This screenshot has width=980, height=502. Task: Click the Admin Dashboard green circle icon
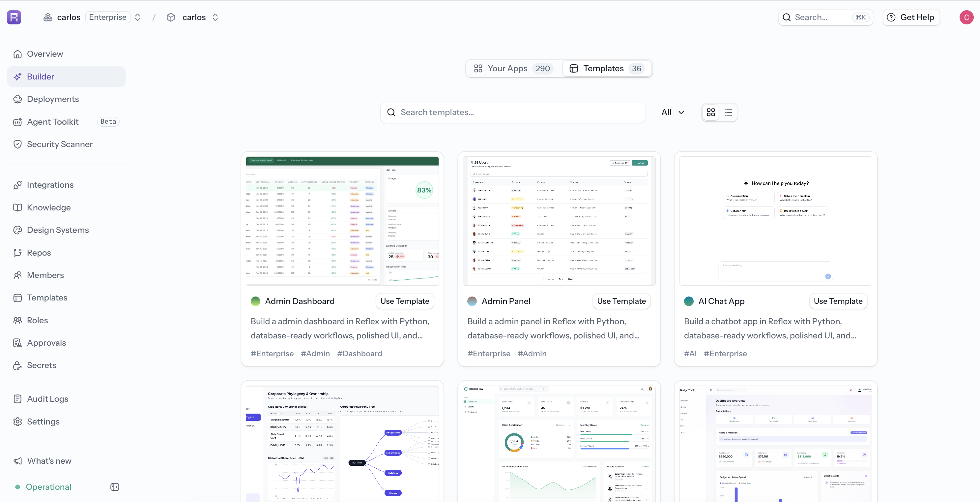tap(256, 301)
